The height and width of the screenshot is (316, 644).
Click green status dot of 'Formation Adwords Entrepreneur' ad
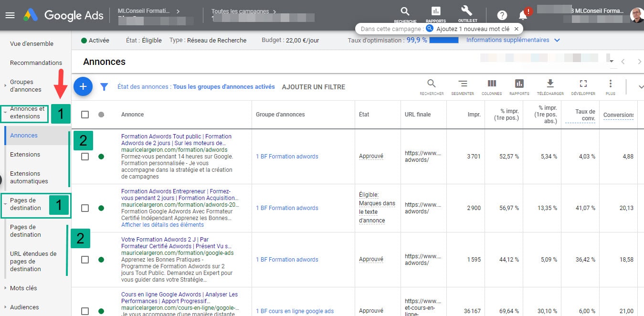101,208
